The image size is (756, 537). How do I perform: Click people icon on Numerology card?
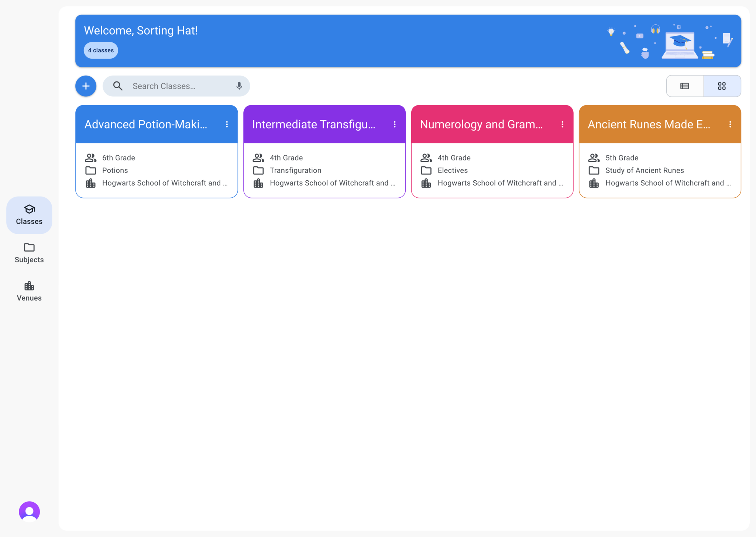pyautogui.click(x=426, y=158)
